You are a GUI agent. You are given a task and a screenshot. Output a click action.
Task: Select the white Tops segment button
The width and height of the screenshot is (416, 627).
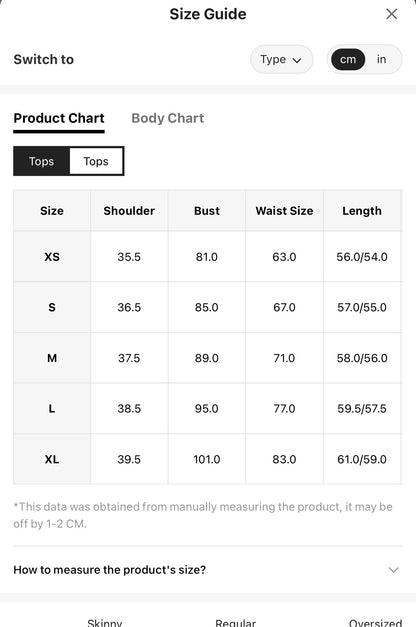[96, 161]
